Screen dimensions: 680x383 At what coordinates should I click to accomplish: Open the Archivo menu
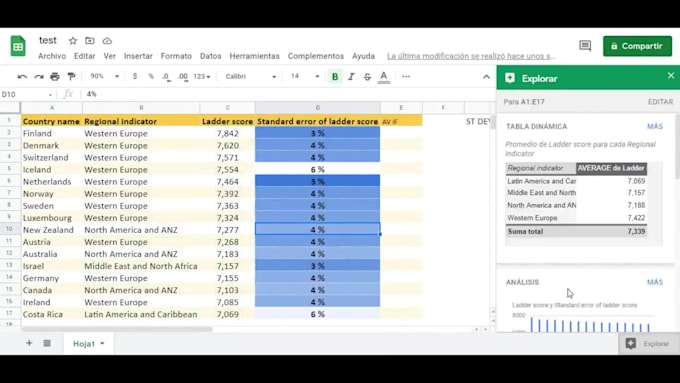(52, 56)
